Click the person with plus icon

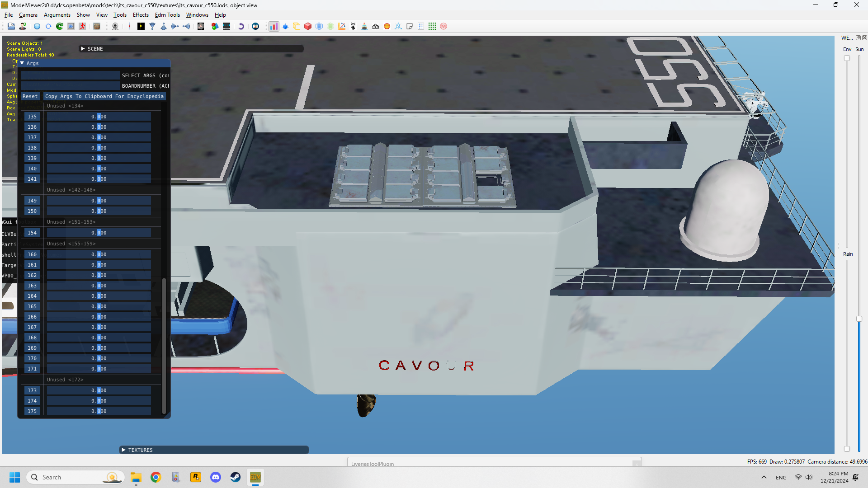tap(23, 26)
